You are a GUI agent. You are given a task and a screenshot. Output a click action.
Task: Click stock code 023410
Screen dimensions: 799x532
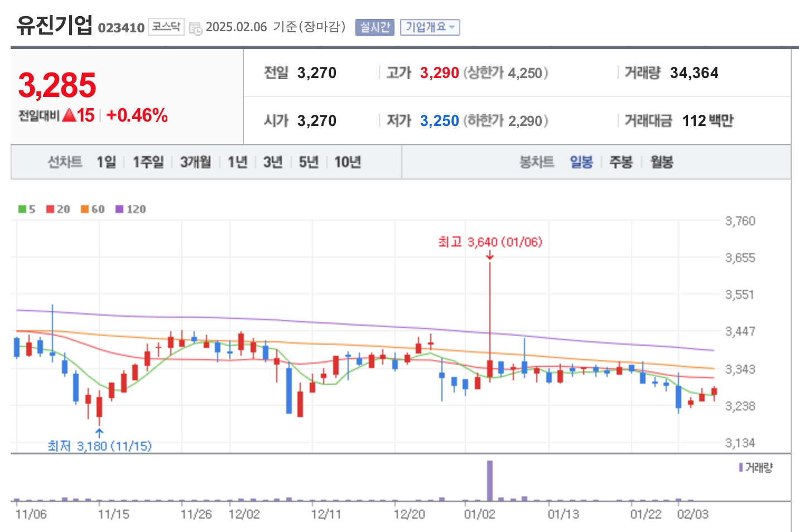121,28
